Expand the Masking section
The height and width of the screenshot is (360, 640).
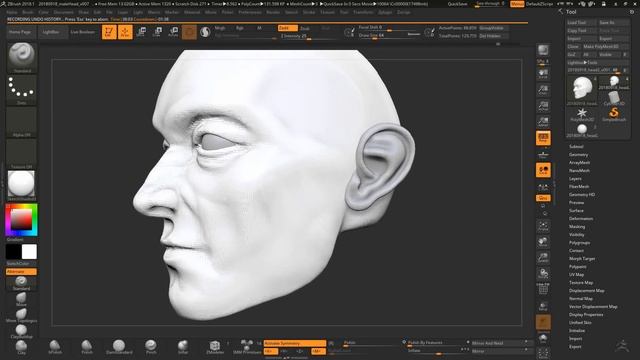click(x=577, y=227)
